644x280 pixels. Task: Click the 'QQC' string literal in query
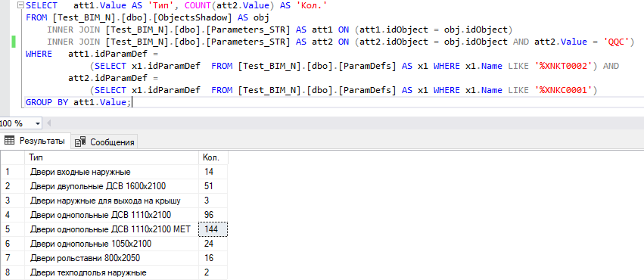tap(618, 42)
